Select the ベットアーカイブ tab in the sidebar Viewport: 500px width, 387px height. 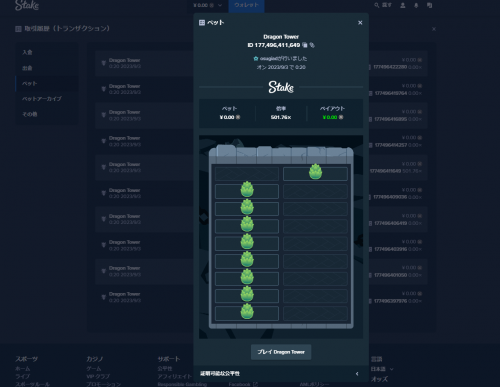(x=47, y=99)
